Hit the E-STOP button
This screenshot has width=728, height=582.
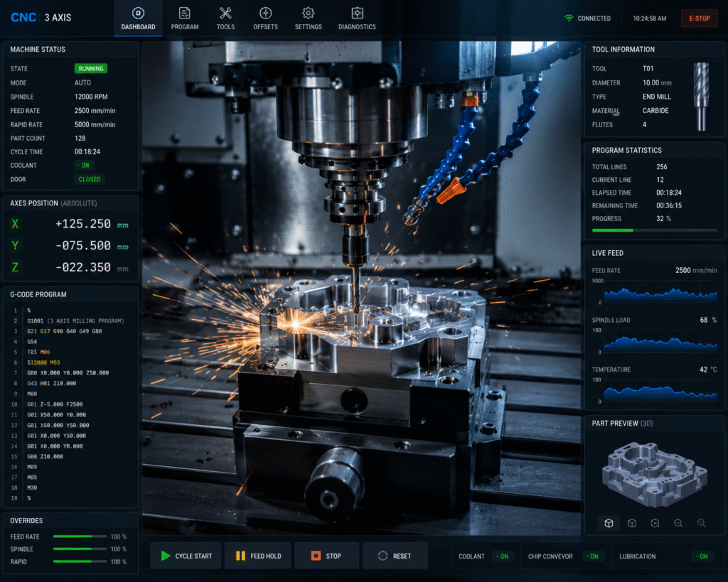tap(700, 18)
